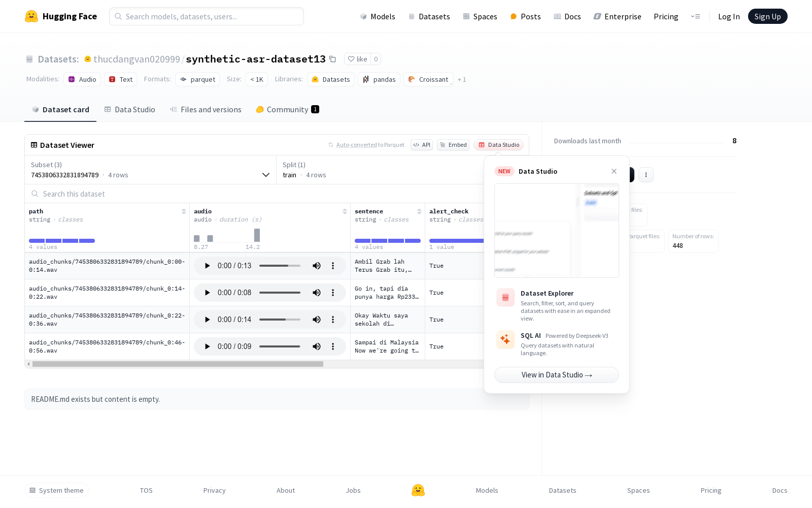Click the Dataset Explorer icon
The height and width of the screenshot is (508, 812).
click(505, 298)
